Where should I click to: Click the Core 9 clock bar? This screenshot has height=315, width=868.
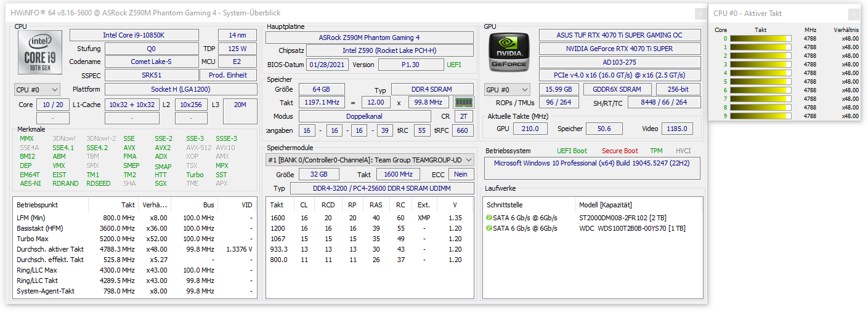[760, 116]
